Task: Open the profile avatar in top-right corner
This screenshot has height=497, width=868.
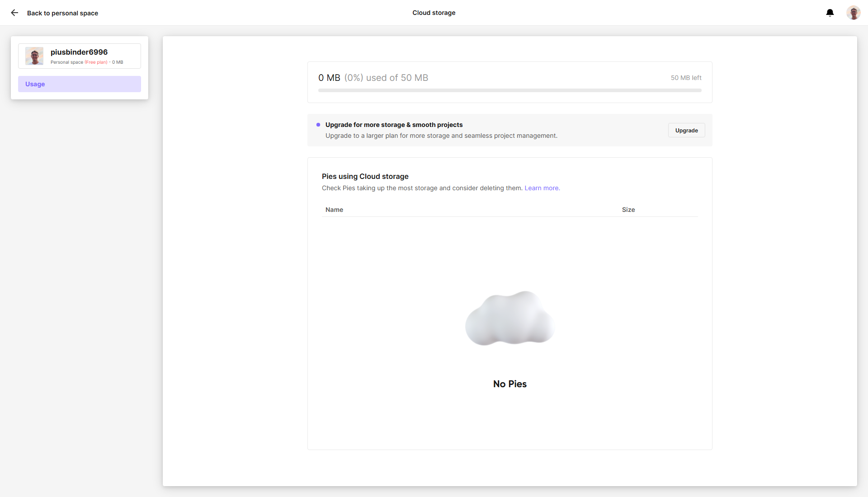Action: [853, 13]
